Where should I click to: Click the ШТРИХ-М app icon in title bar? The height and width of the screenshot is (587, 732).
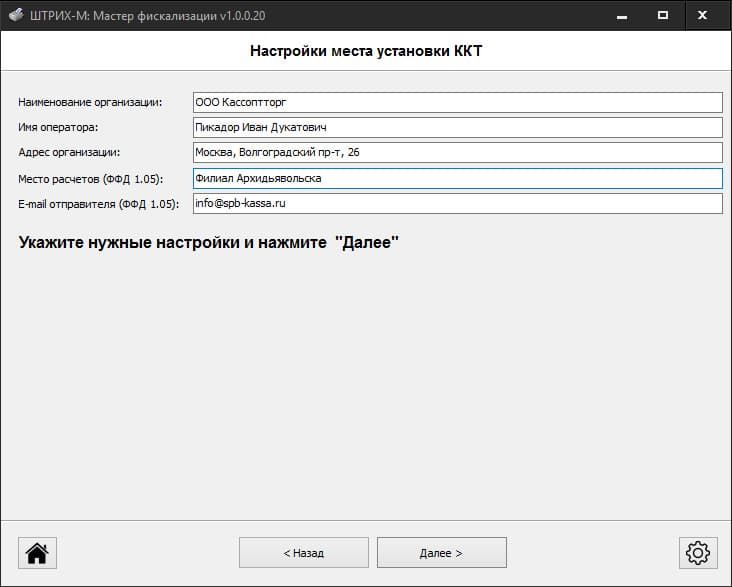[x=16, y=15]
